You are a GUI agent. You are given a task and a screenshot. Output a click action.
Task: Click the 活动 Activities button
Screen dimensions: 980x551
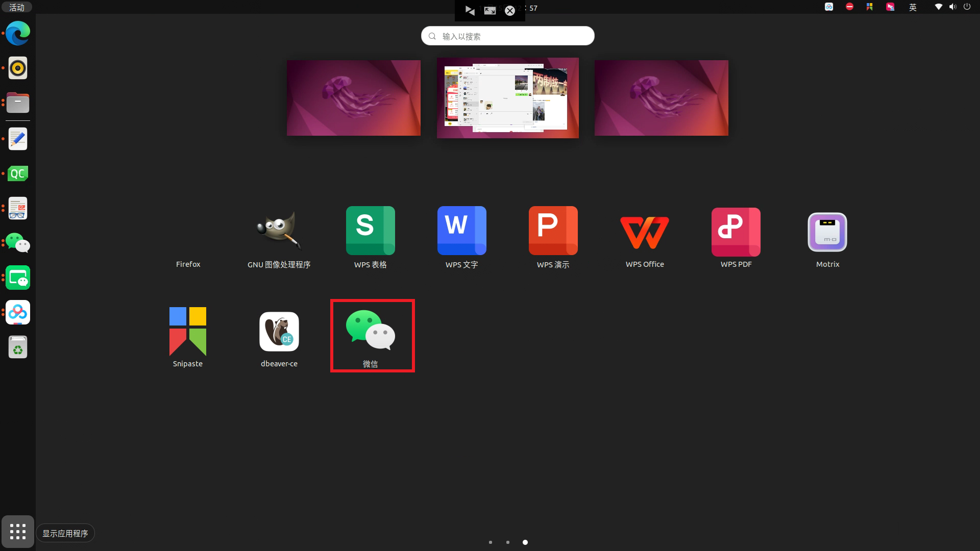point(17,7)
